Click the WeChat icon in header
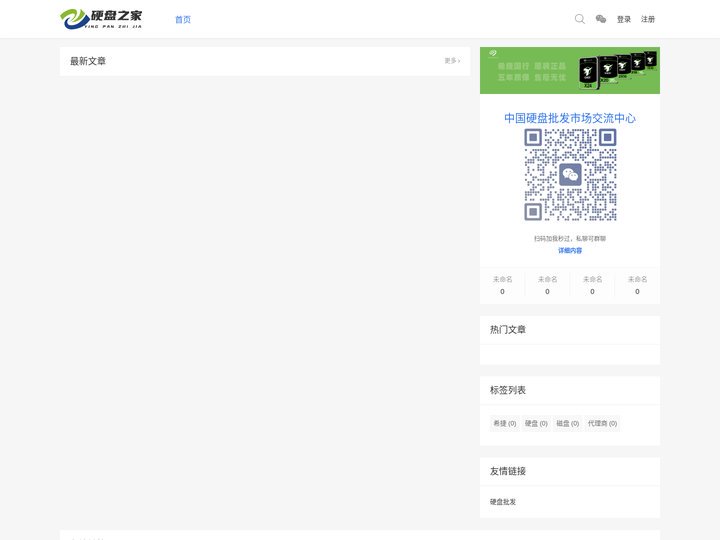 click(601, 19)
